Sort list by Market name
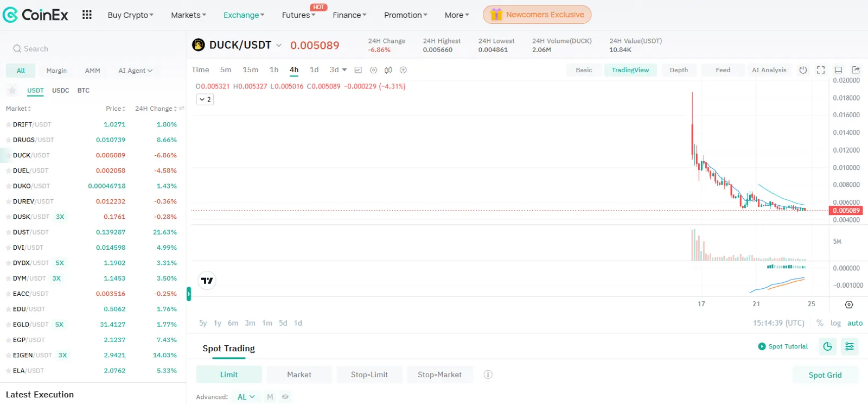The image size is (868, 405). (18, 109)
